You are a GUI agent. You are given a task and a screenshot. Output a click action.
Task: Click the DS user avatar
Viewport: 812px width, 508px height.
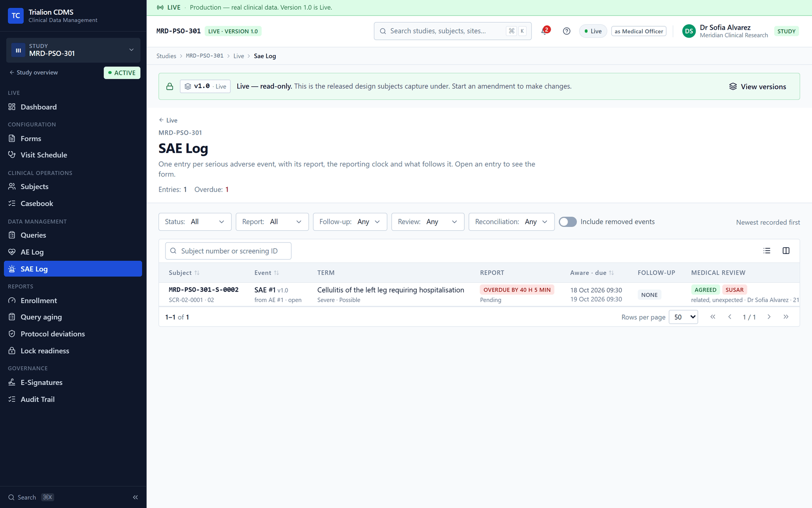point(689,31)
